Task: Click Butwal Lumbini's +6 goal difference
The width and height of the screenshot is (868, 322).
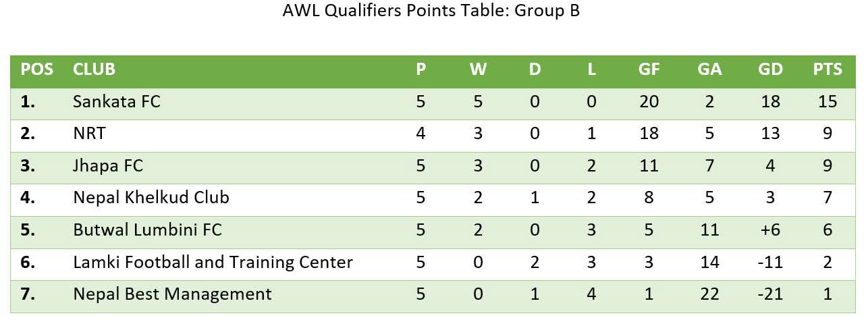Action: pyautogui.click(x=770, y=230)
